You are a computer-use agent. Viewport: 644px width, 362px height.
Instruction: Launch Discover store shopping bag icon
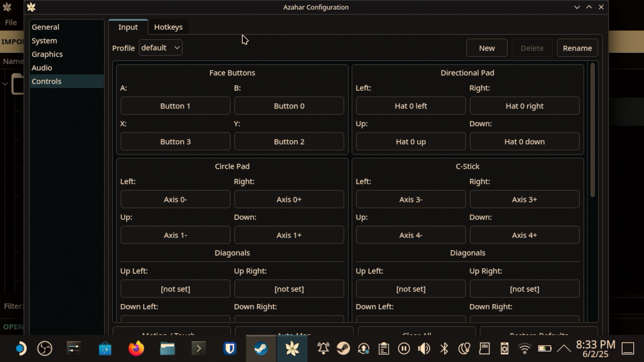click(105, 349)
